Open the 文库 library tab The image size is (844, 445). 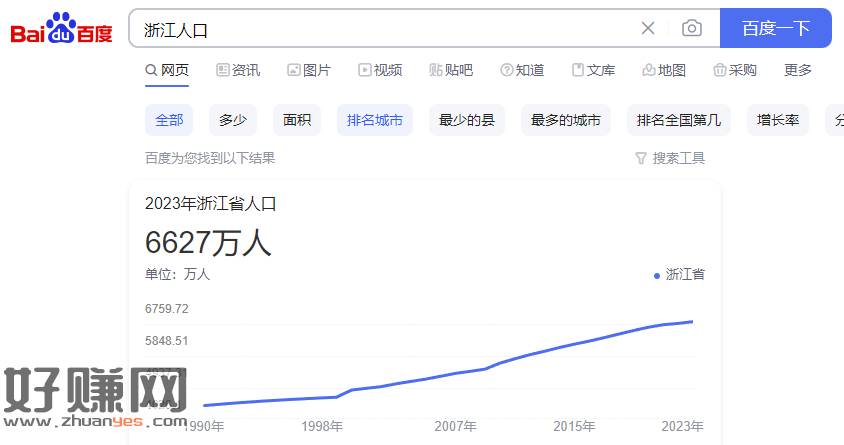(x=593, y=70)
